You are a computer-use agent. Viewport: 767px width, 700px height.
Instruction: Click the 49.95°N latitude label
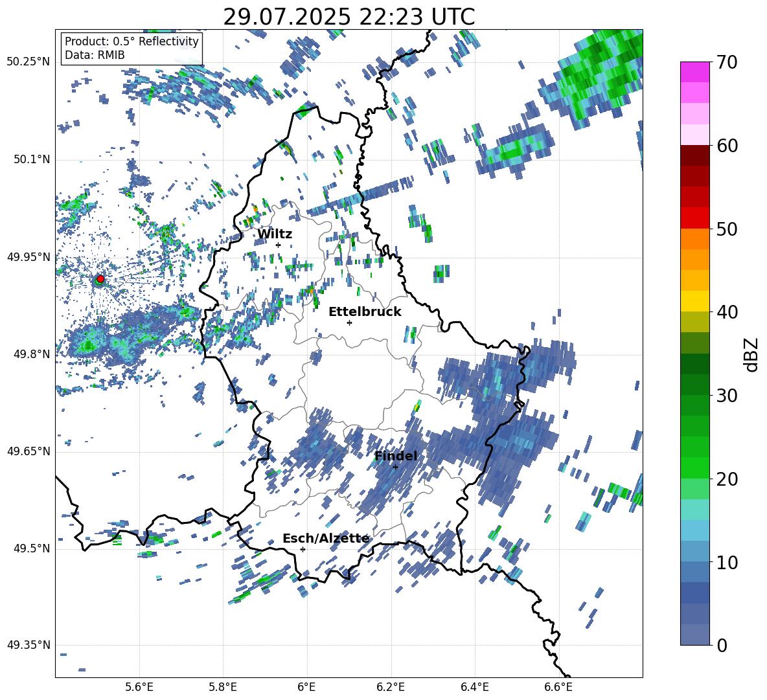click(x=29, y=257)
